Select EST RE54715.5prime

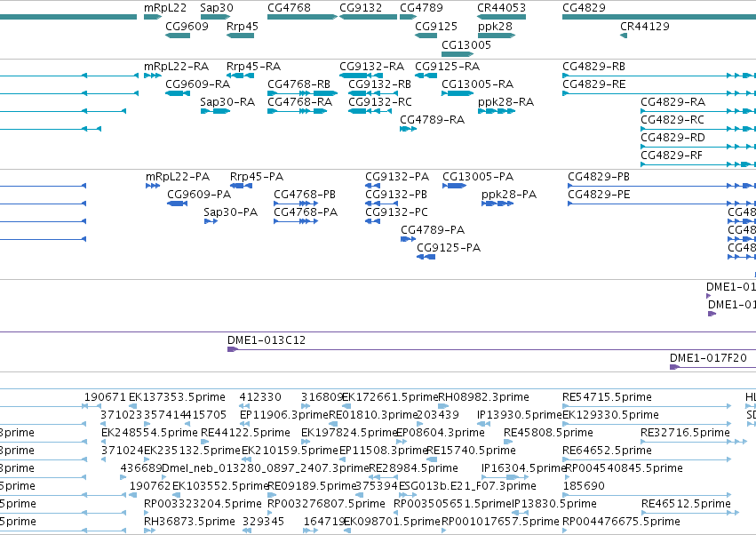coord(647,406)
